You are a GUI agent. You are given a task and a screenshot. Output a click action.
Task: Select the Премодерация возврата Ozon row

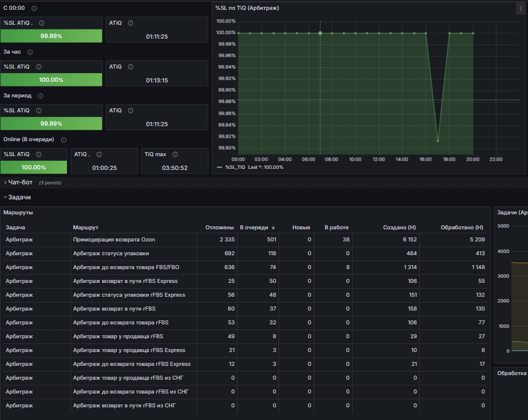click(245, 240)
